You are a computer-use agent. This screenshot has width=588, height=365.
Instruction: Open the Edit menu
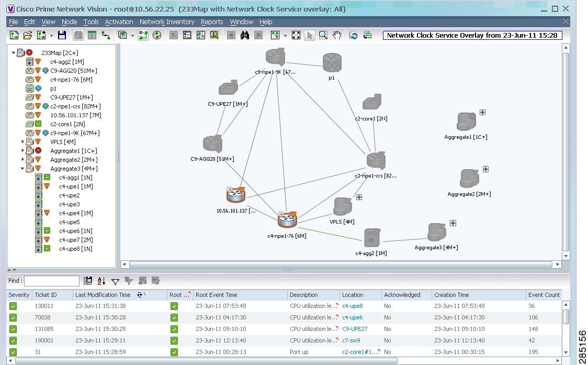pos(29,22)
